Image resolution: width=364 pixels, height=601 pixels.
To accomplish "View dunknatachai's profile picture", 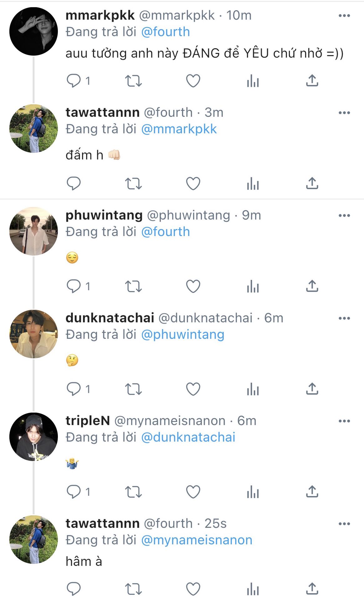I will pyautogui.click(x=33, y=334).
